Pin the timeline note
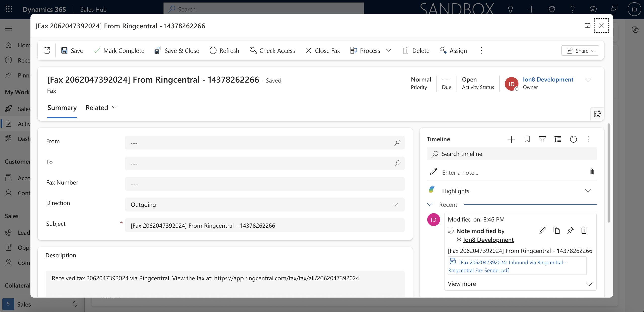 [570, 230]
